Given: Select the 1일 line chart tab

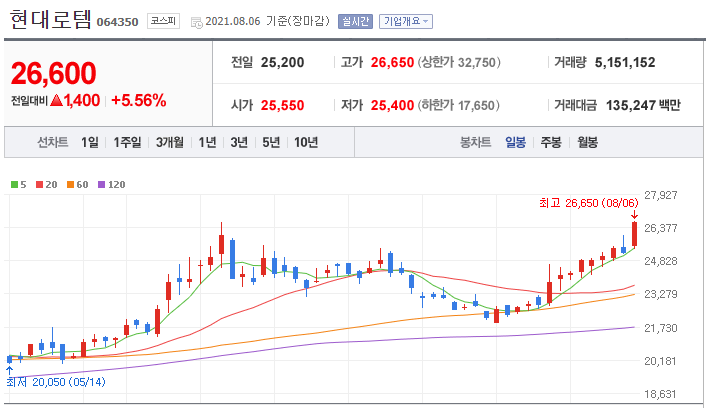Looking at the screenshot, I should pyautogui.click(x=90, y=142).
